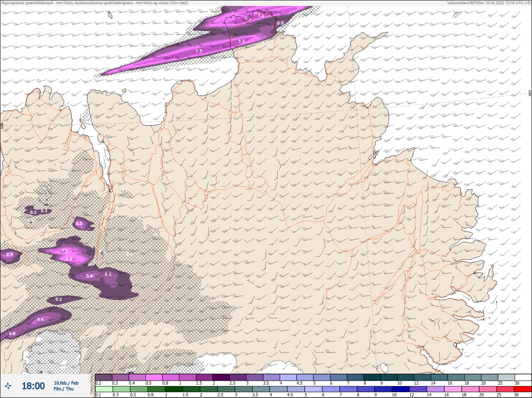This screenshot has height=398, width=532.
Task: Click the 0.2 precipitation value on the map
Action: (x=59, y=299)
